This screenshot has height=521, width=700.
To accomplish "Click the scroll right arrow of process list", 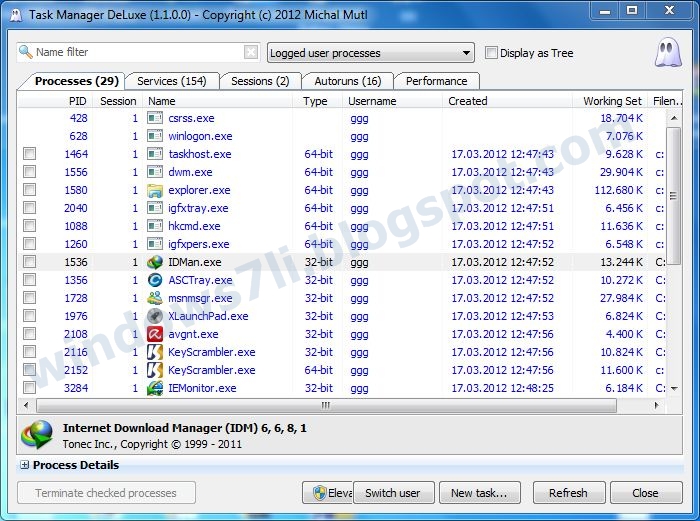I will (x=656, y=406).
